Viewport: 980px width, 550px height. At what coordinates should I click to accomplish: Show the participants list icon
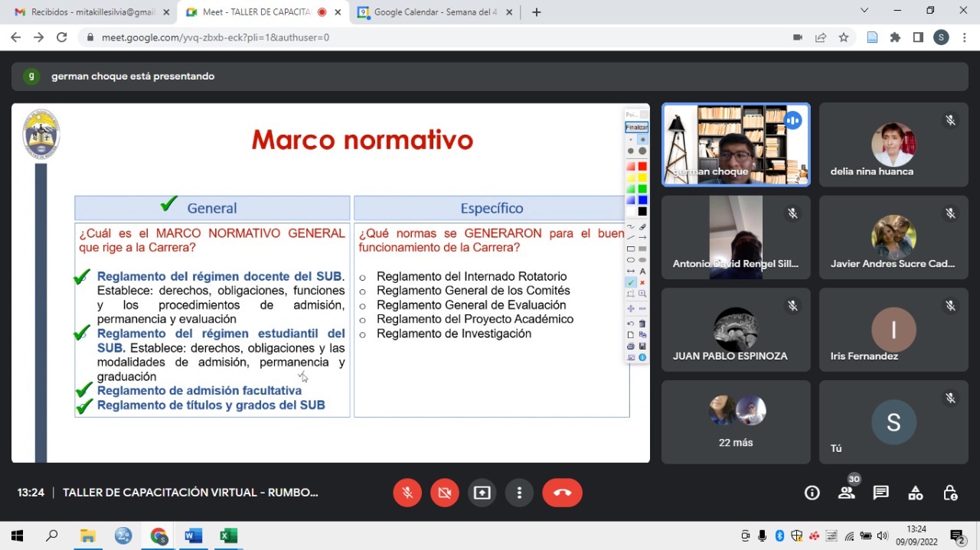point(847,493)
